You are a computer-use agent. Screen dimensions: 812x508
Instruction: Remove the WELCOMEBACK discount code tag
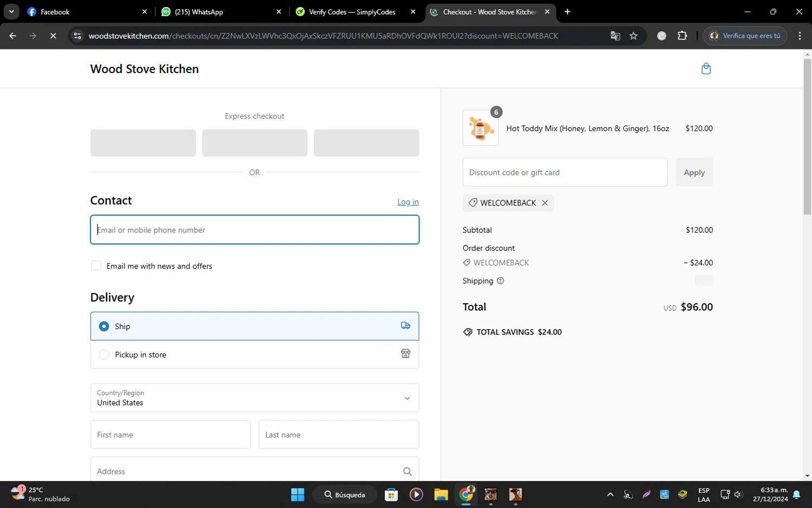545,203
